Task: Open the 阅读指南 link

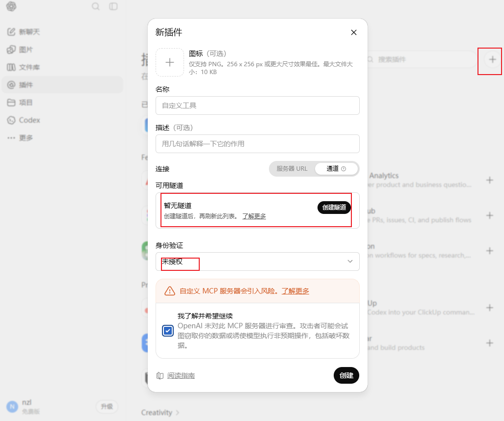Action: pos(181,376)
